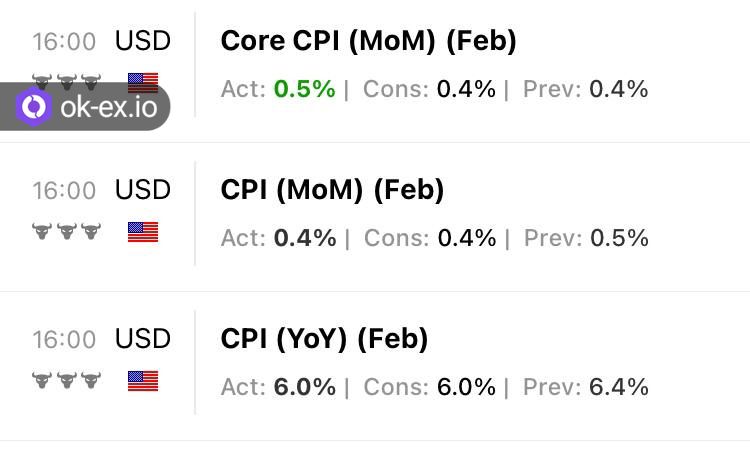Select consensus 0.4% in Core CPI row

[x=466, y=89]
